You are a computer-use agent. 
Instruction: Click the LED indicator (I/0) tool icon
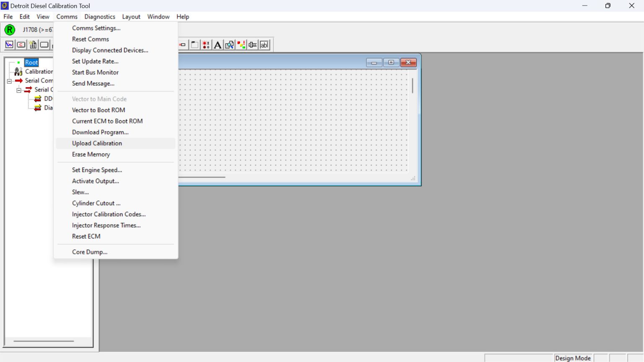(205, 44)
